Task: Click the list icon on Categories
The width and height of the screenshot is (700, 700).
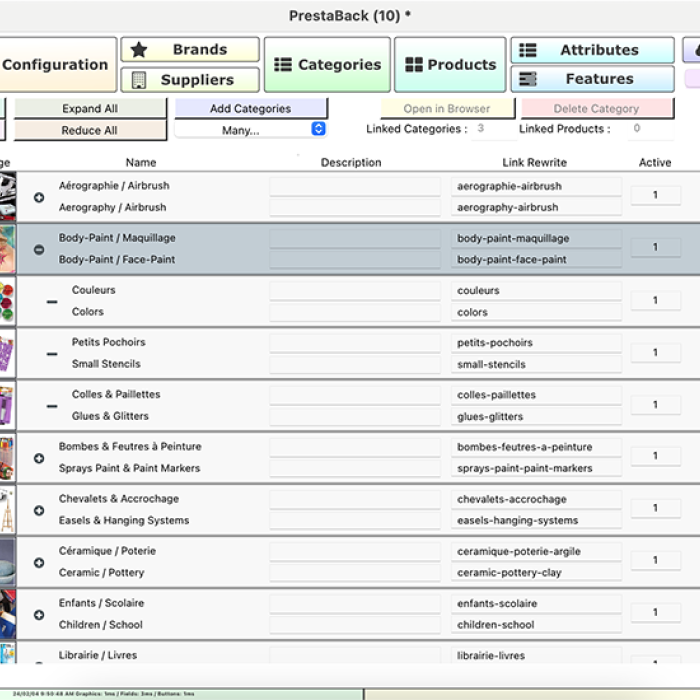Action: pyautogui.click(x=283, y=65)
